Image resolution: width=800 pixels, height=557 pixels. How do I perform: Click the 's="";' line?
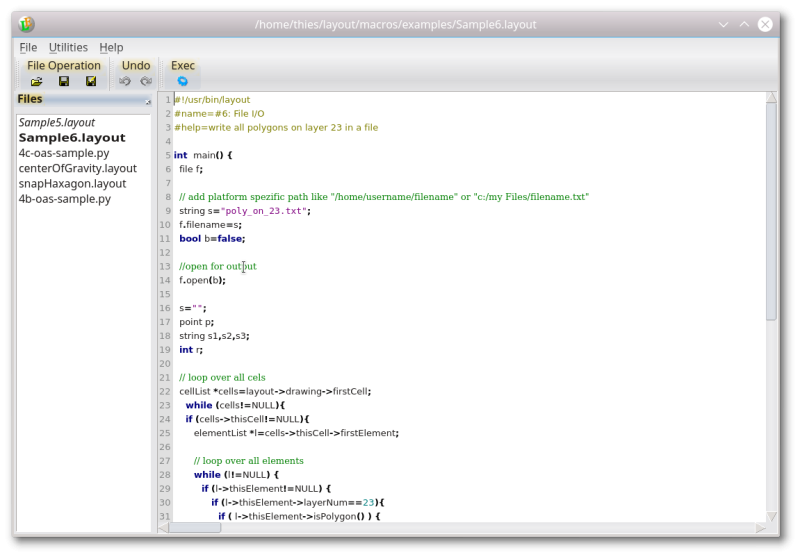tap(193, 308)
